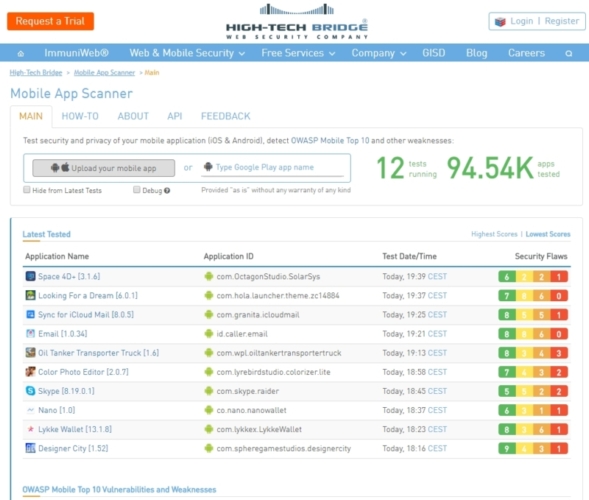Click Android icon beside com.wpl.oiltankertransportertruck
589x500 pixels.
point(209,353)
